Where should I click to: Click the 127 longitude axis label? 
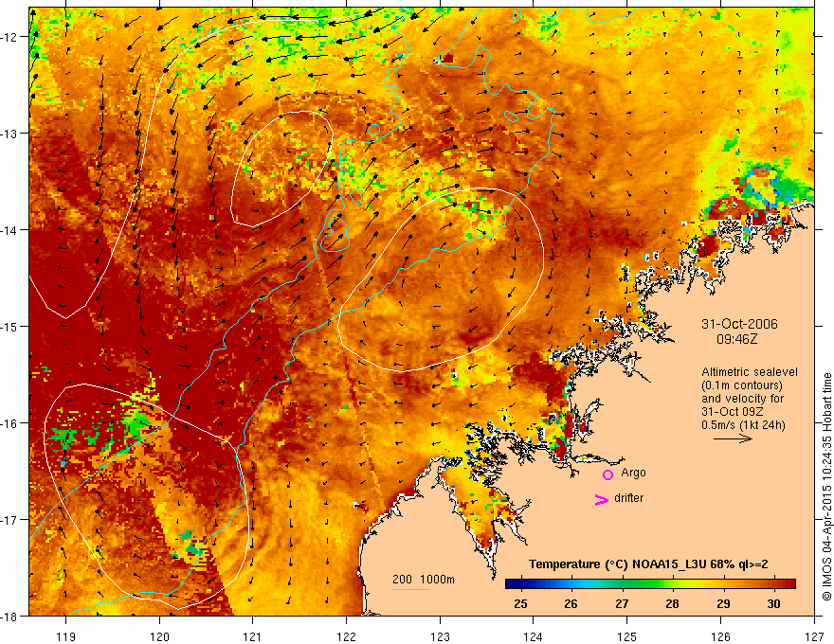point(814,636)
